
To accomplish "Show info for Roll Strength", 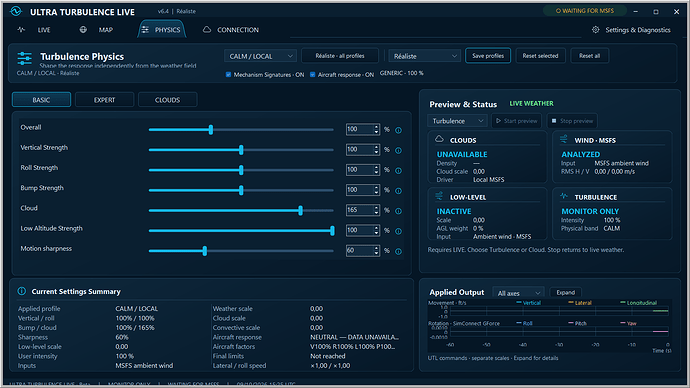I will [x=398, y=171].
